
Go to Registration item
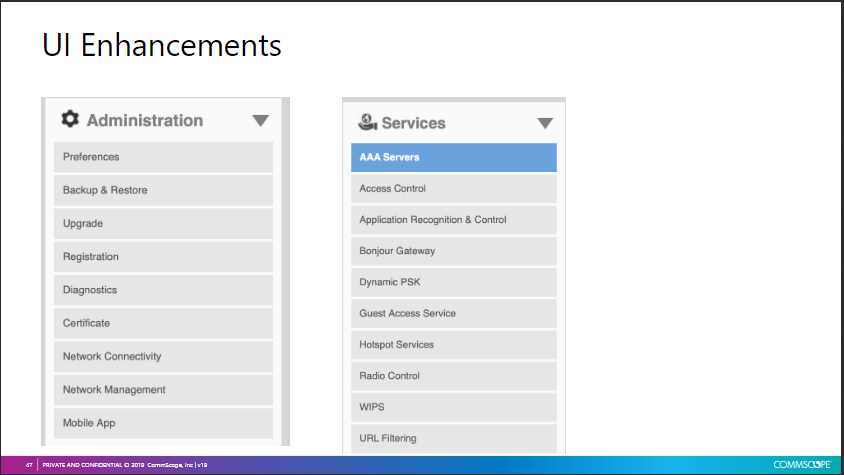click(x=163, y=257)
